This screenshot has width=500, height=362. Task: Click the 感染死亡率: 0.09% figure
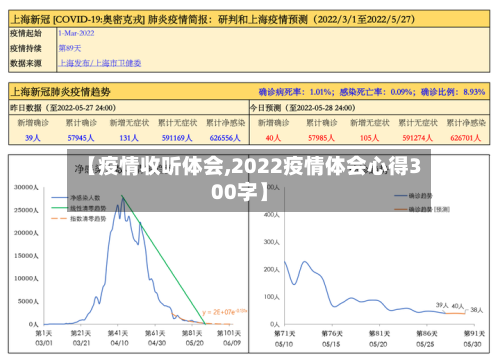[x=376, y=92]
